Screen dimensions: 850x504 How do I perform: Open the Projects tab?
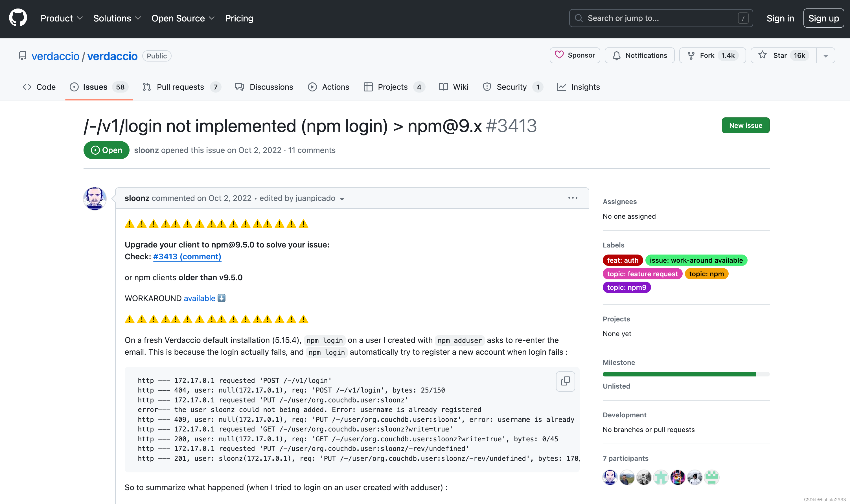[x=394, y=87]
